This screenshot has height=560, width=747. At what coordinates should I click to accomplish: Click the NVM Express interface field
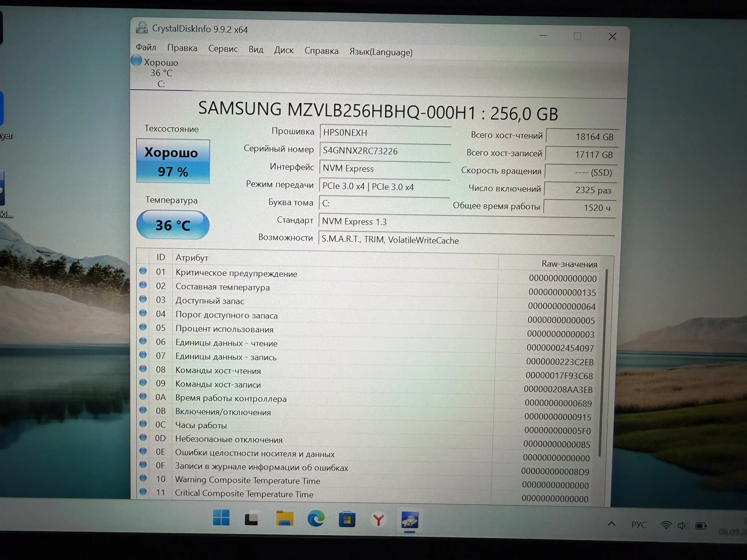click(384, 169)
